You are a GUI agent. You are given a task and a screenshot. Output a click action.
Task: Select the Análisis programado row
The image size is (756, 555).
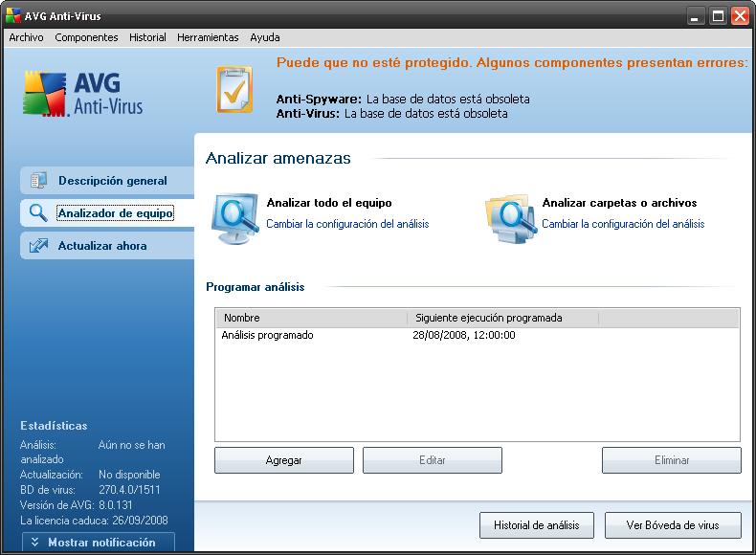coord(477,335)
